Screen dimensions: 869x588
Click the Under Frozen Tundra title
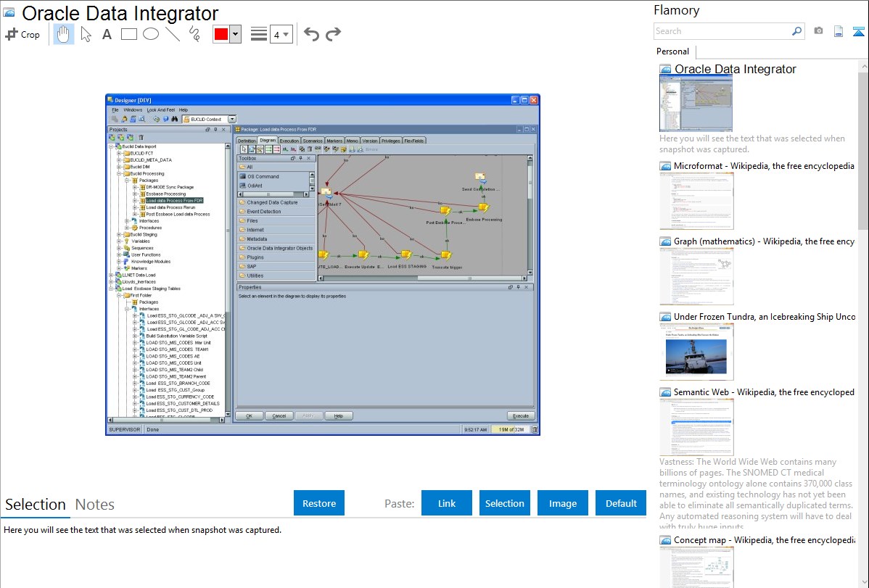pyautogui.click(x=765, y=316)
